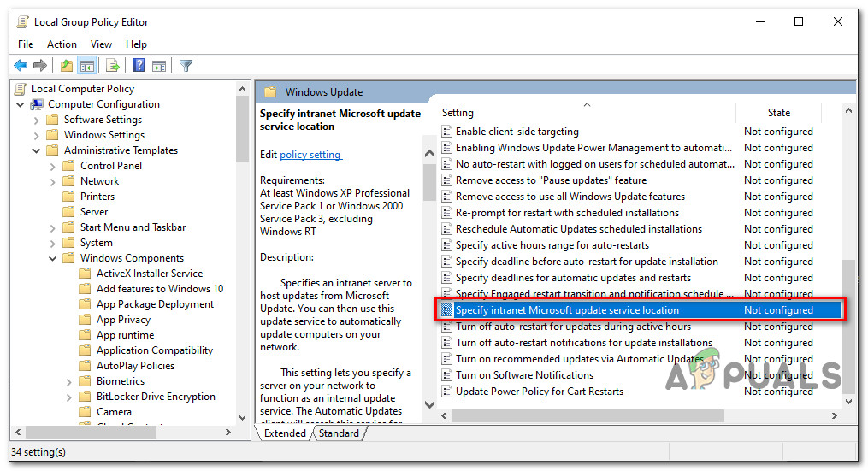868x471 pixels.
Task: Select ActiveX Installer Service folder
Action: (x=150, y=274)
